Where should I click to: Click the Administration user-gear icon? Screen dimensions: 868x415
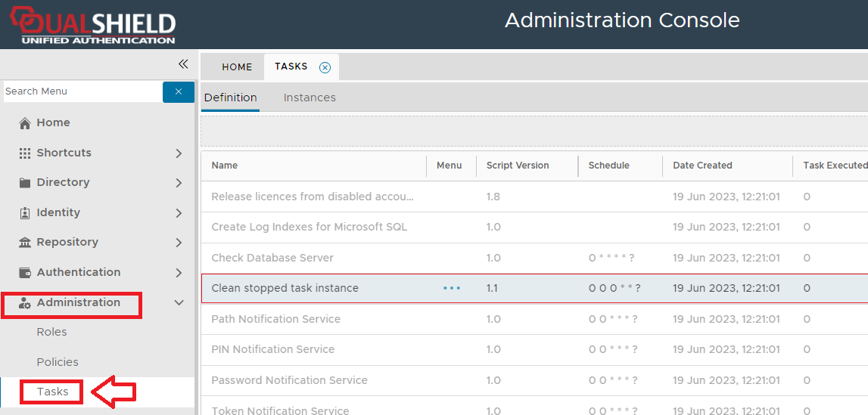25,303
